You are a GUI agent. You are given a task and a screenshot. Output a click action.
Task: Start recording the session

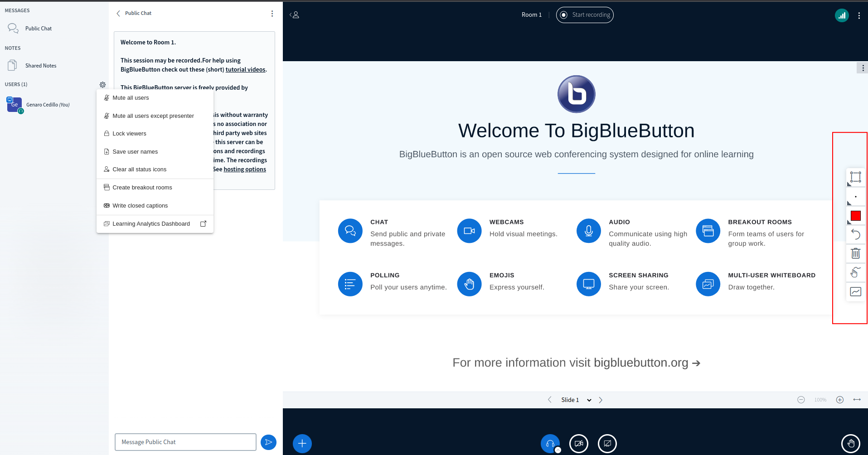tap(585, 15)
